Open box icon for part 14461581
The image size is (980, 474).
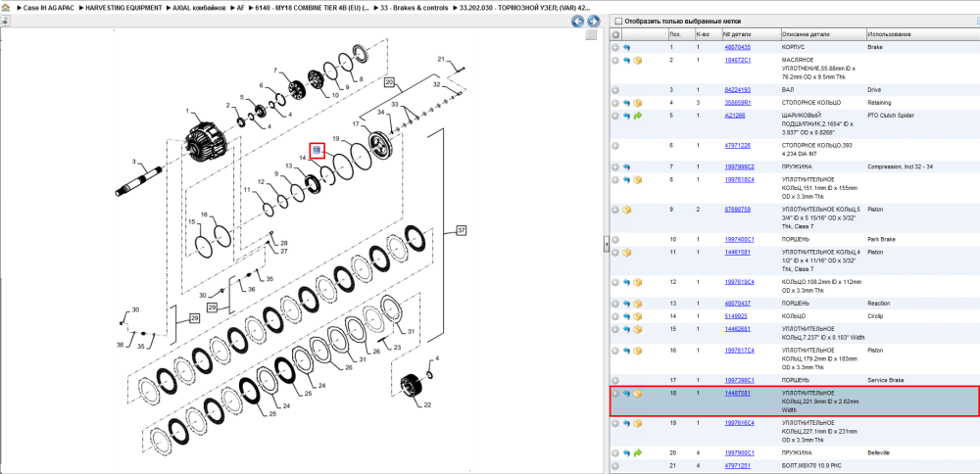(626, 253)
